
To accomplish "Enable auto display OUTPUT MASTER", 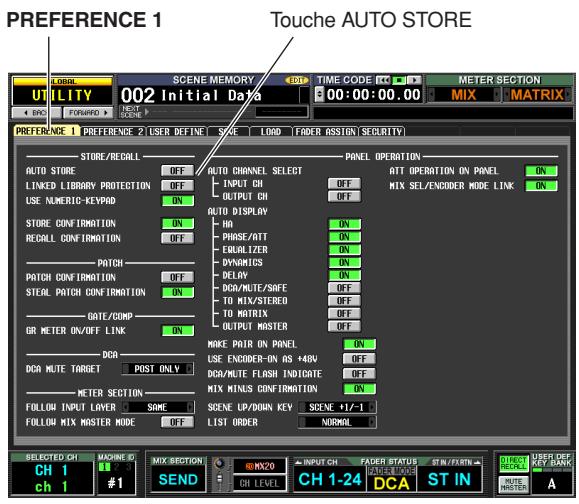I will click(344, 326).
